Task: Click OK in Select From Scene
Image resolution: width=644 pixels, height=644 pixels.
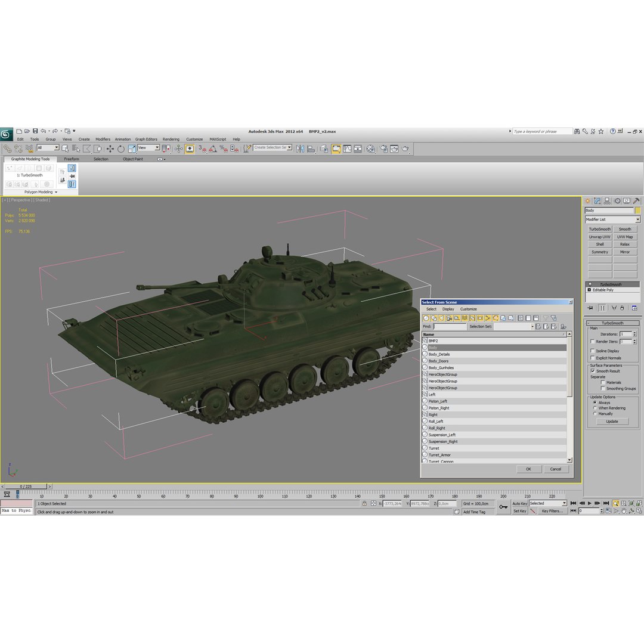Action: 528,469
